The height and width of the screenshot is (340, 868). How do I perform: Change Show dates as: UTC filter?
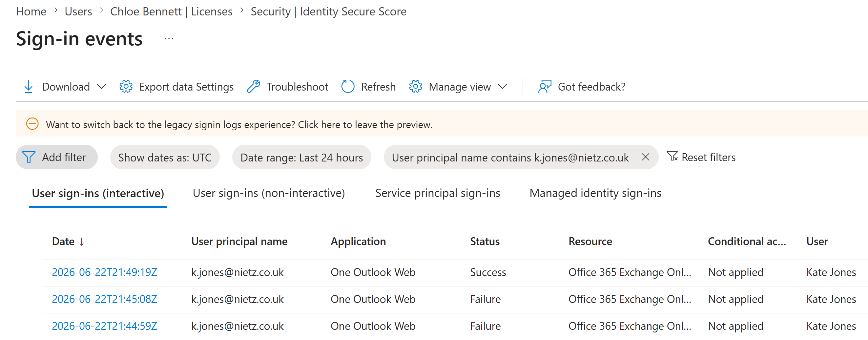coord(165,157)
